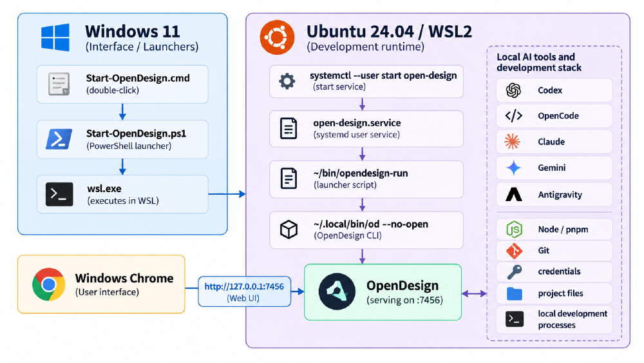Click the 'Claude' label
The height and width of the screenshot is (363, 644).
(551, 142)
